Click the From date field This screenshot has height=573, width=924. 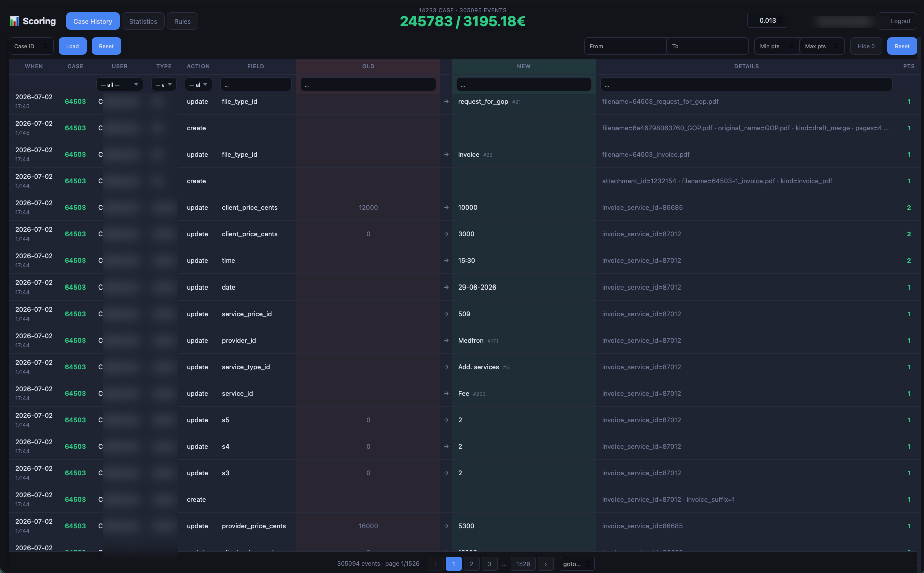[x=625, y=46]
